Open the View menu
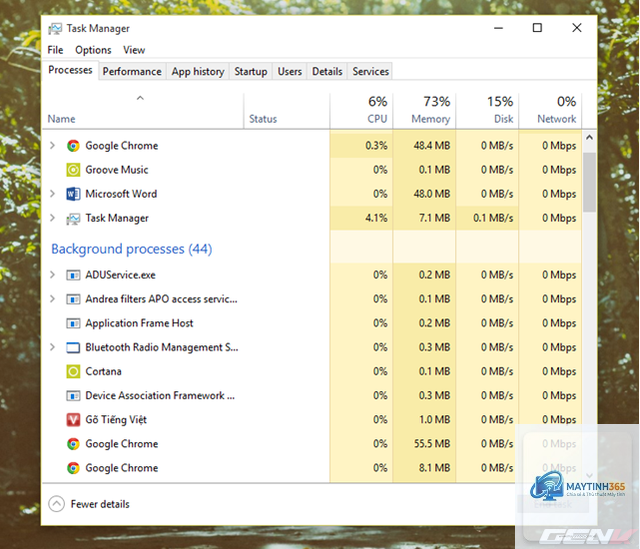The height and width of the screenshot is (549, 640). 134,50
